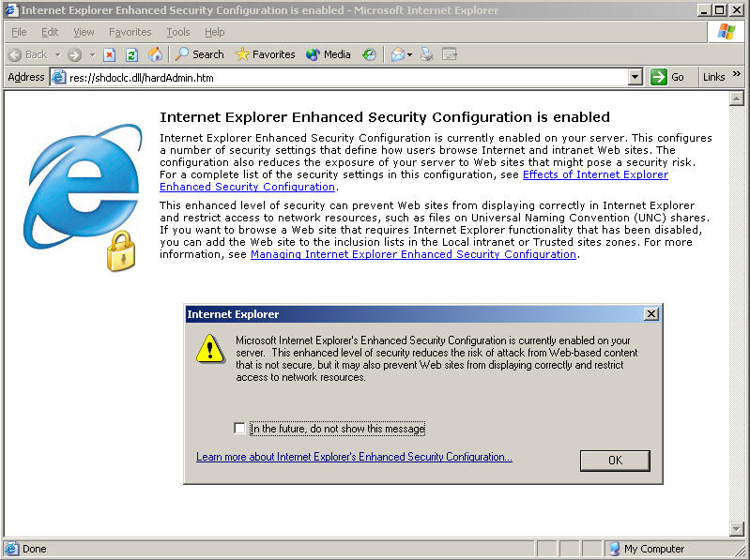
Task: Show browsing History from the toolbar icon
Action: tap(369, 54)
